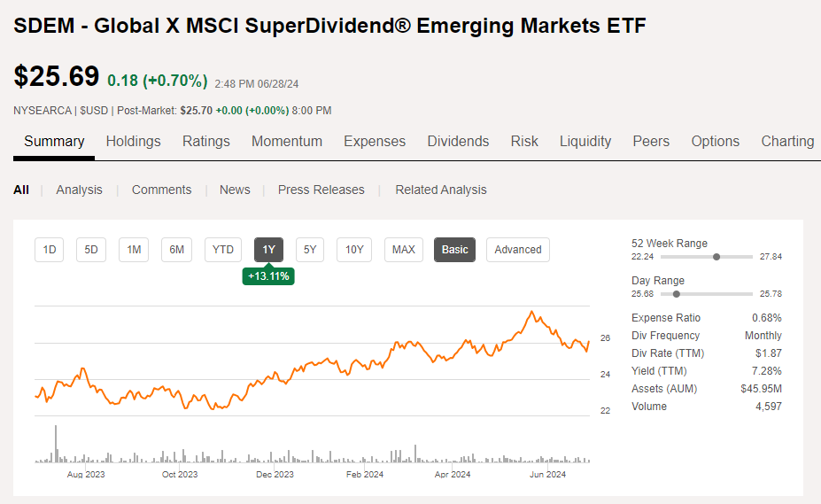Click the Day Range slider marker
The width and height of the screenshot is (821, 504).
(677, 294)
